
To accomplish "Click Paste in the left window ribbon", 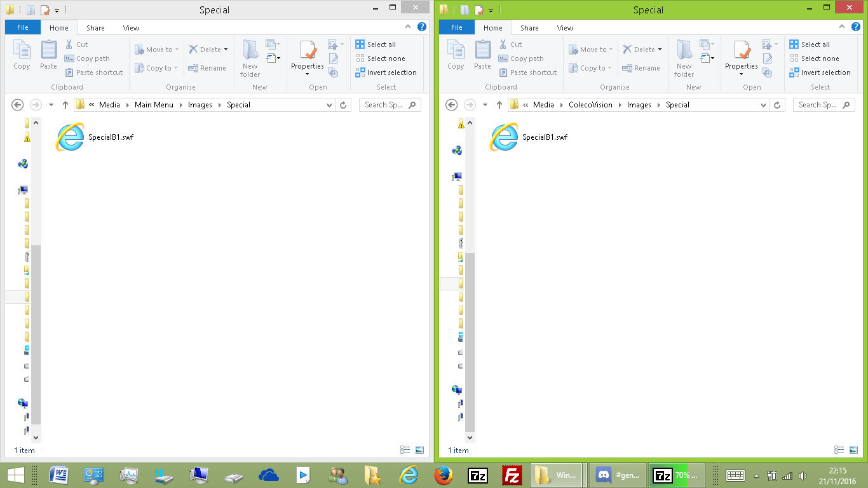I will coord(48,55).
